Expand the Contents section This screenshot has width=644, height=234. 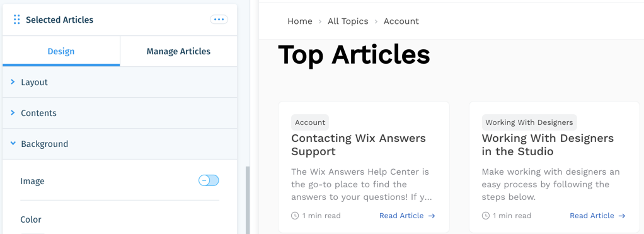(x=120, y=113)
